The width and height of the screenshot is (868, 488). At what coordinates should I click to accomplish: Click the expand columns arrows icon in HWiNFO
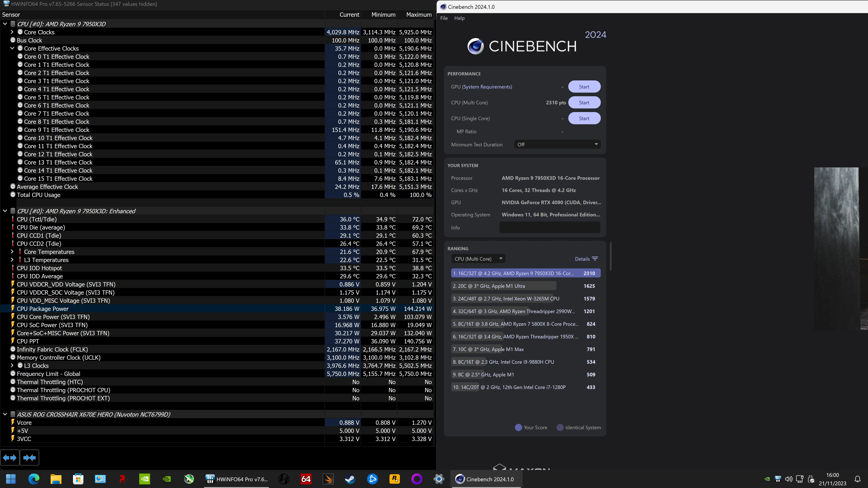[9, 457]
